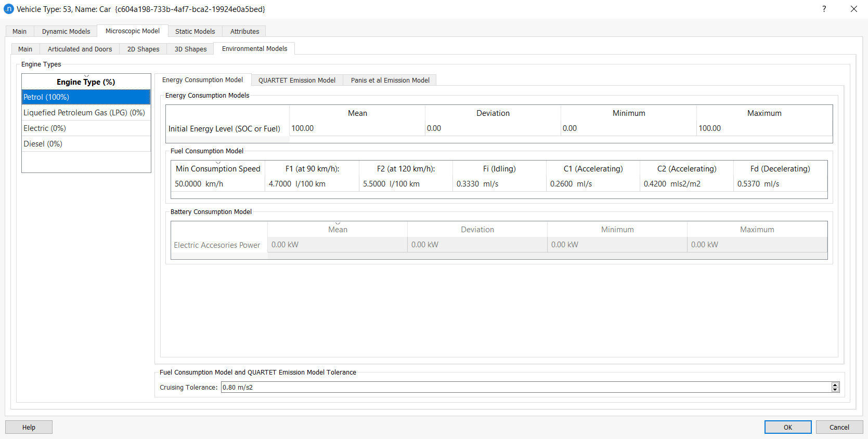Open the Dynamic Models tab

[x=66, y=31]
